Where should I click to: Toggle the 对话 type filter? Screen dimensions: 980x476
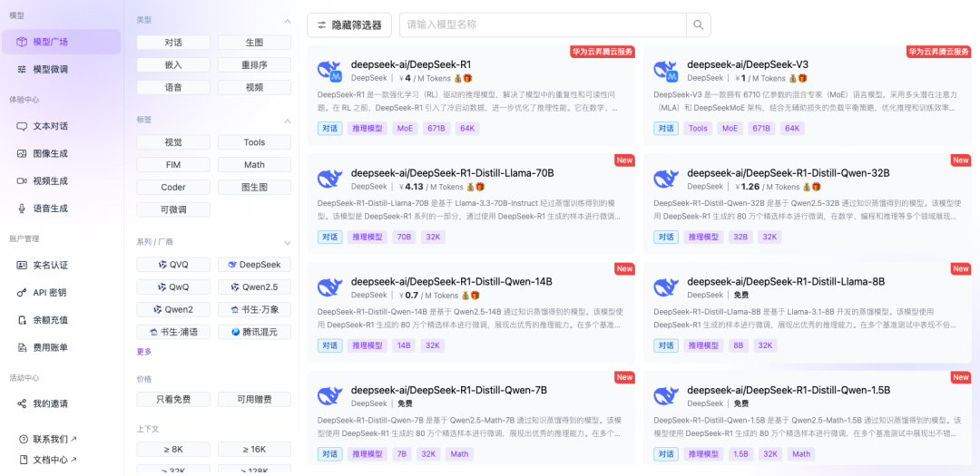173,43
